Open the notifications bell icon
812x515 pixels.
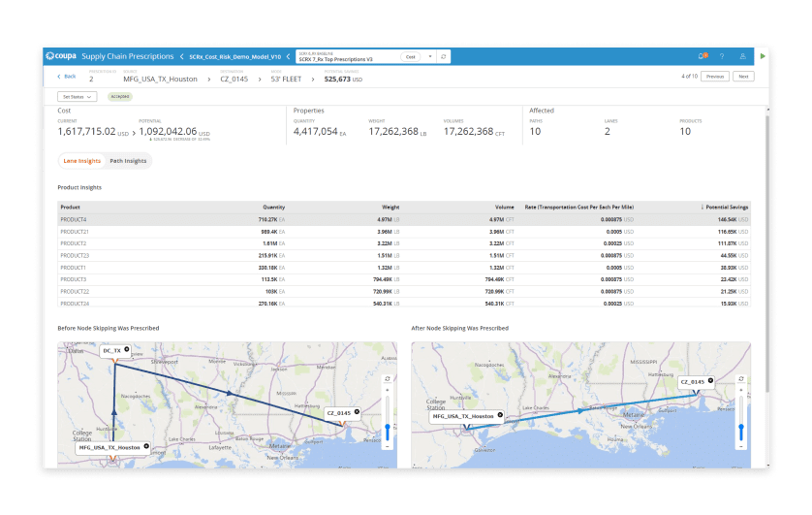(703, 56)
